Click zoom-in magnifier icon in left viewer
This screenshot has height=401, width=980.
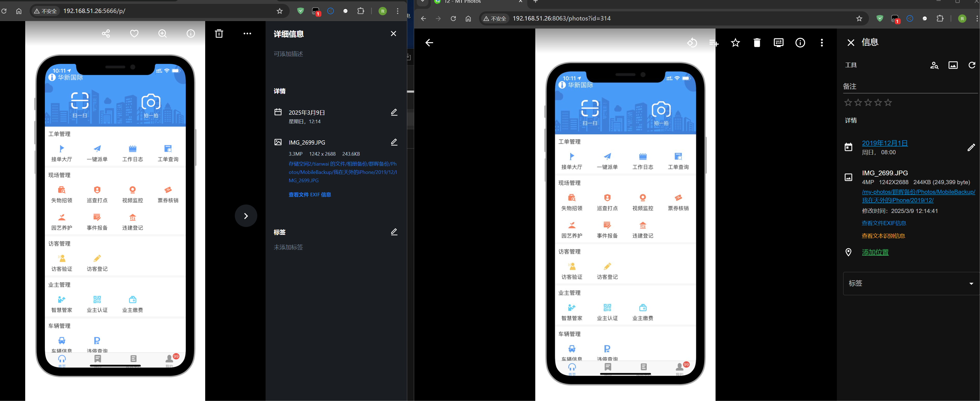[163, 34]
